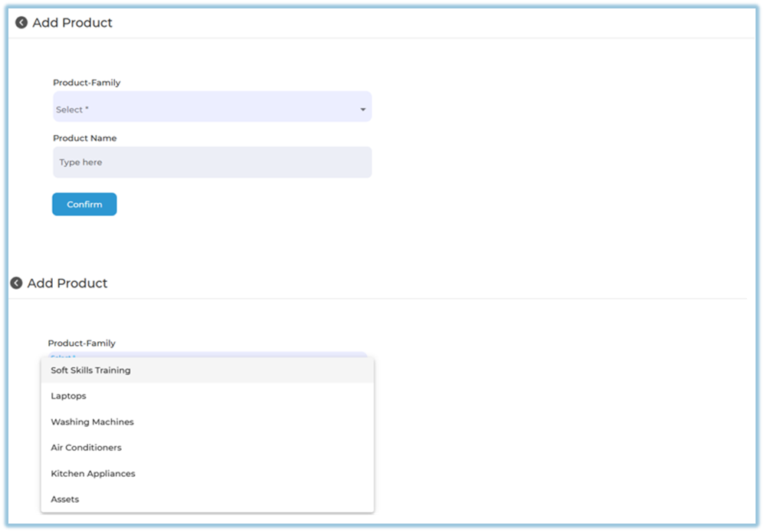Open the upper Product-Family select box
Screen dimensions: 764x532
(211, 107)
